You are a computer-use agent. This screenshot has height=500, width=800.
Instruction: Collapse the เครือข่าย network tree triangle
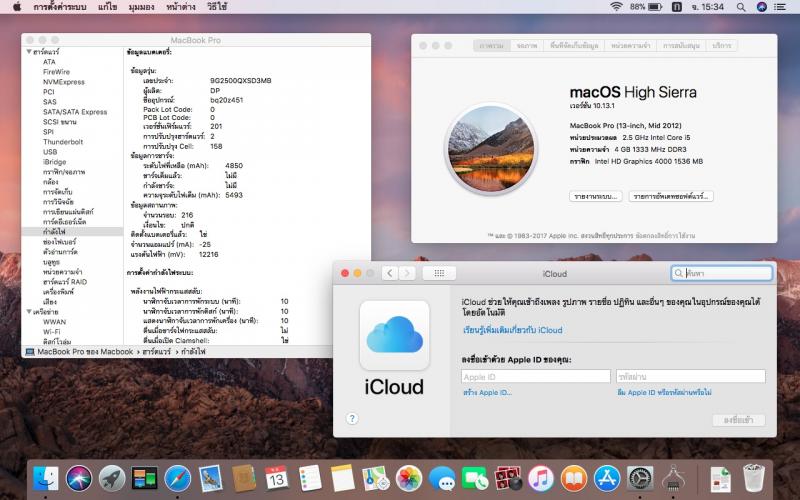[29, 312]
